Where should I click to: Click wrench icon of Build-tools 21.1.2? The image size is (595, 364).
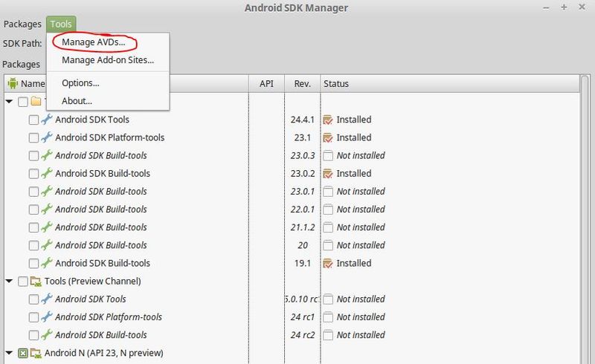click(47, 227)
